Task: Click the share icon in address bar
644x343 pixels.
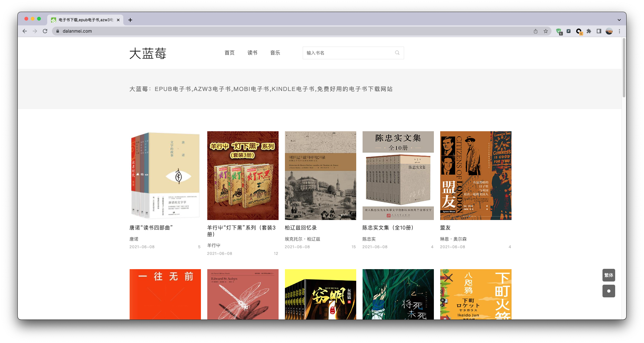Action: click(536, 31)
